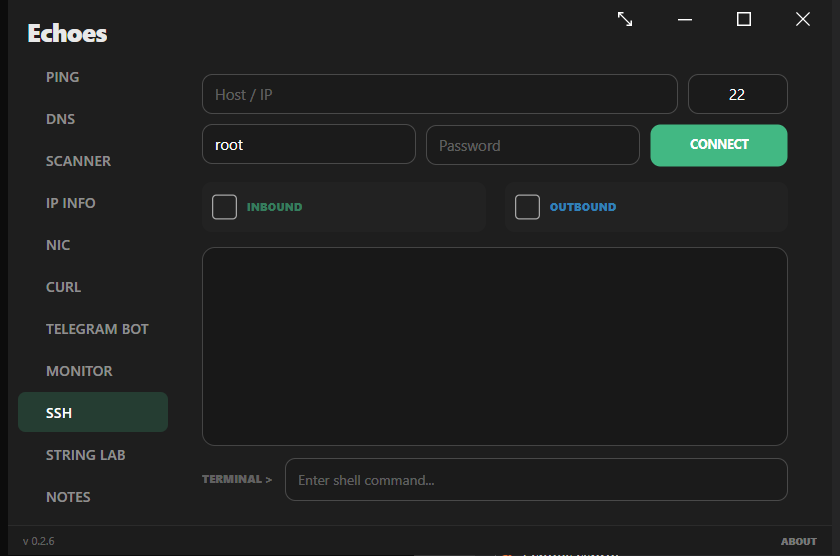The width and height of the screenshot is (840, 556).
Task: Open the ABOUT link in footer
Action: click(798, 542)
